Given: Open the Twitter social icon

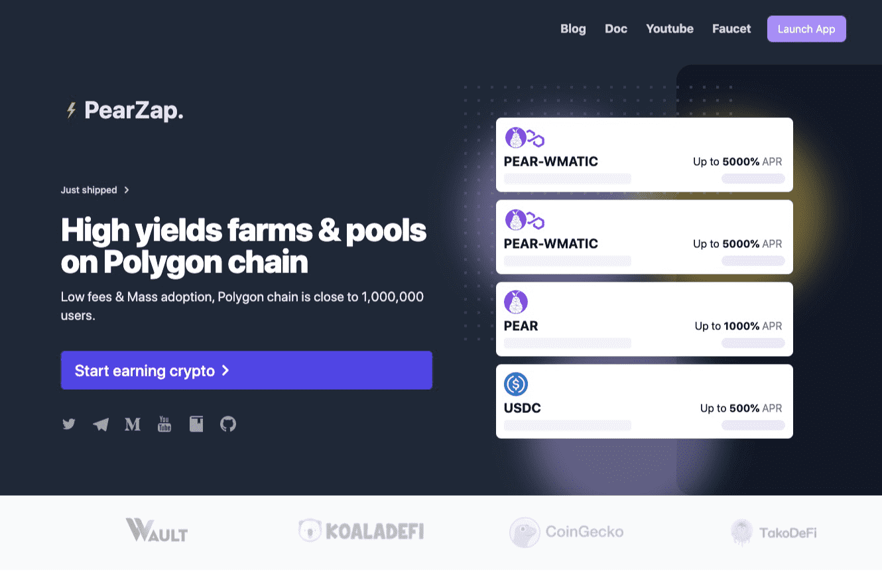Looking at the screenshot, I should (x=69, y=424).
